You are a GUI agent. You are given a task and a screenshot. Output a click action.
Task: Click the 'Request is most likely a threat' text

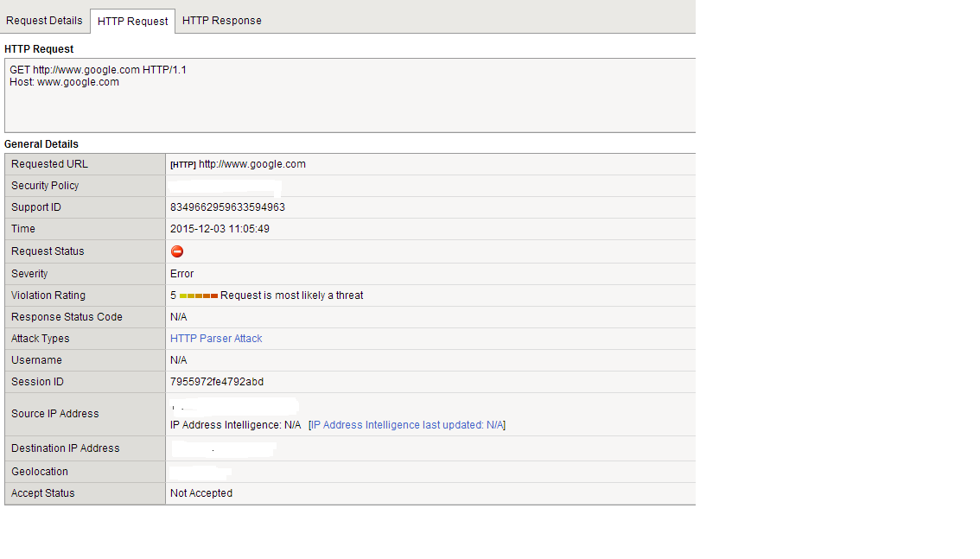[x=292, y=295]
